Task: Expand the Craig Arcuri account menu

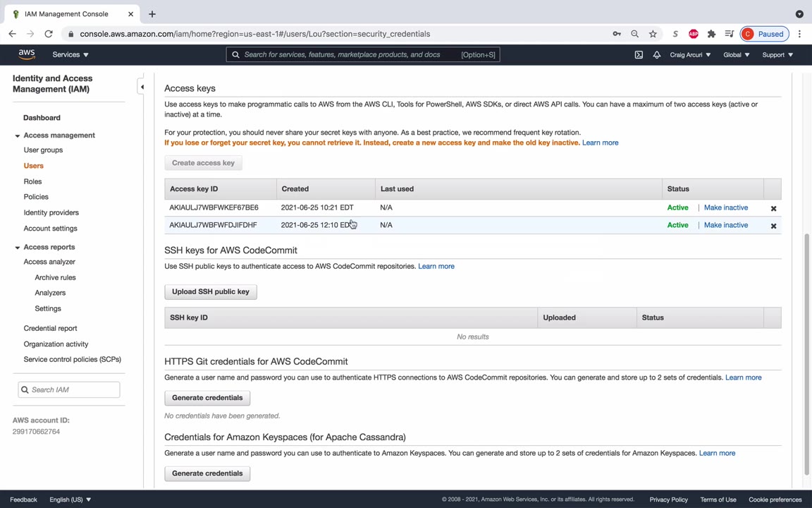Action: click(x=689, y=54)
